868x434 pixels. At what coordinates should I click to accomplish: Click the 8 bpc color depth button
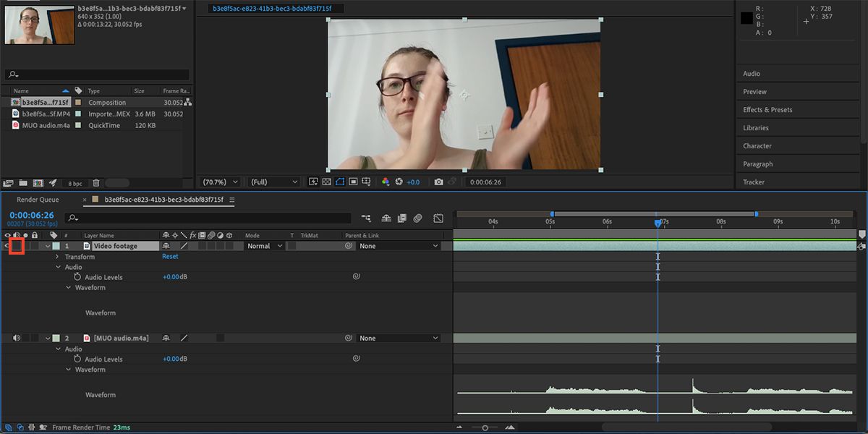74,182
